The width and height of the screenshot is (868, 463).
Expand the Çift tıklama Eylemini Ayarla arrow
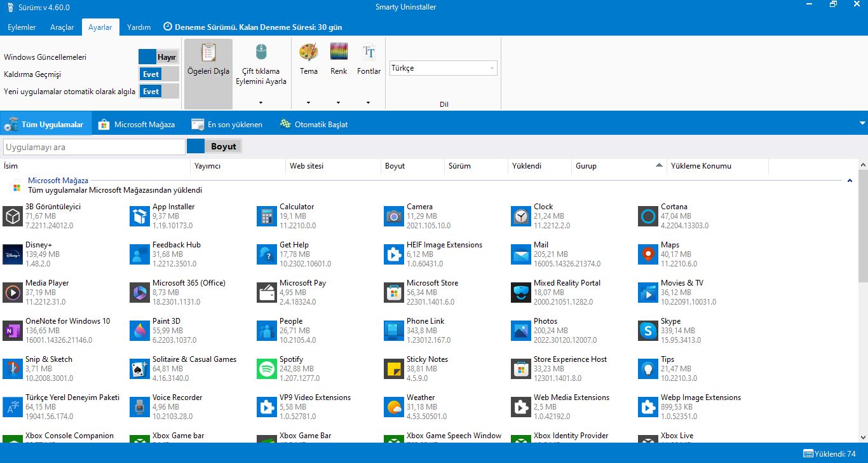click(261, 102)
